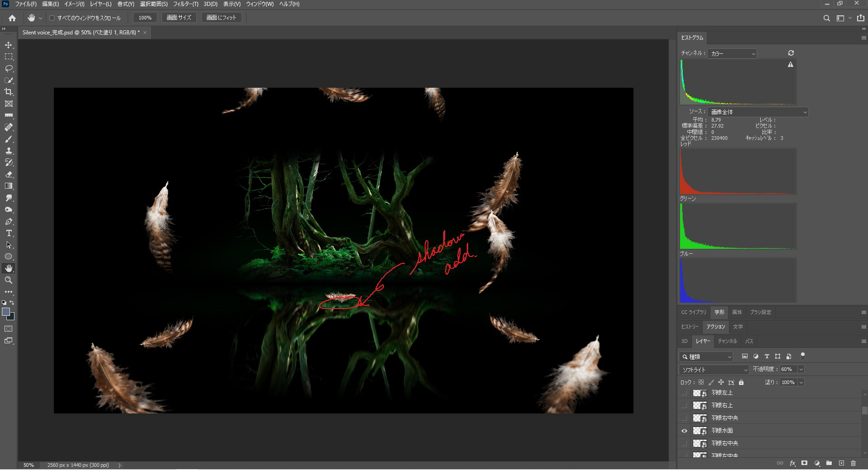Open the Search magnifier at top right
868x470 pixels.
[x=826, y=18]
